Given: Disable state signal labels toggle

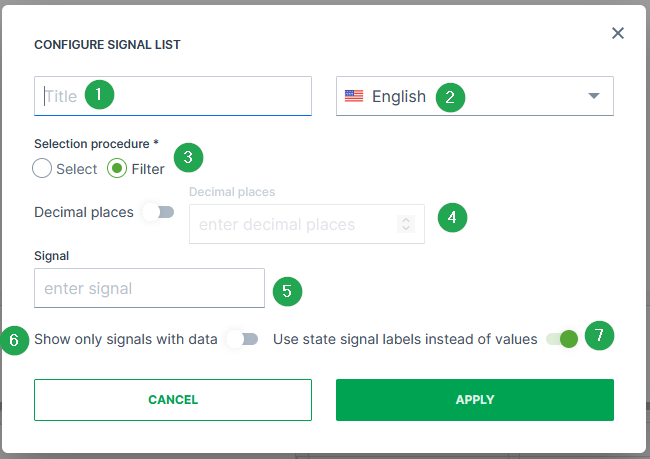Looking at the screenshot, I should pos(562,339).
